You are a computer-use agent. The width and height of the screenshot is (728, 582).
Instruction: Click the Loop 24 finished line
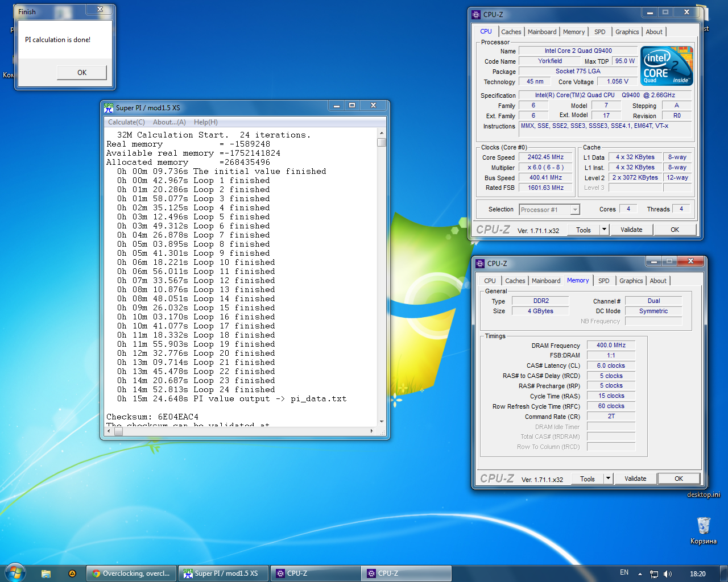click(196, 390)
